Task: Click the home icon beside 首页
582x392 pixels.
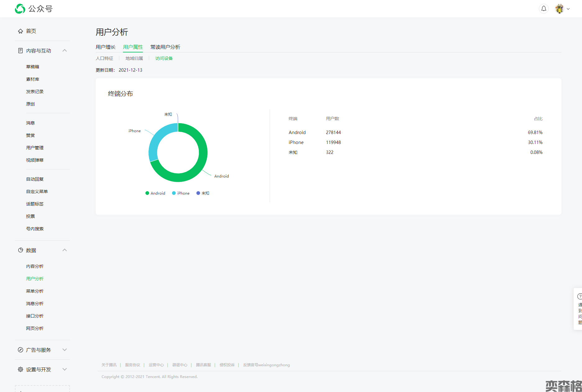Action: (x=21, y=31)
